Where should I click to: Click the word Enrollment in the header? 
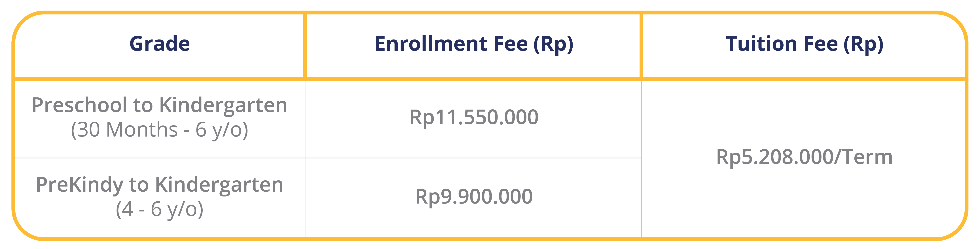(x=431, y=44)
